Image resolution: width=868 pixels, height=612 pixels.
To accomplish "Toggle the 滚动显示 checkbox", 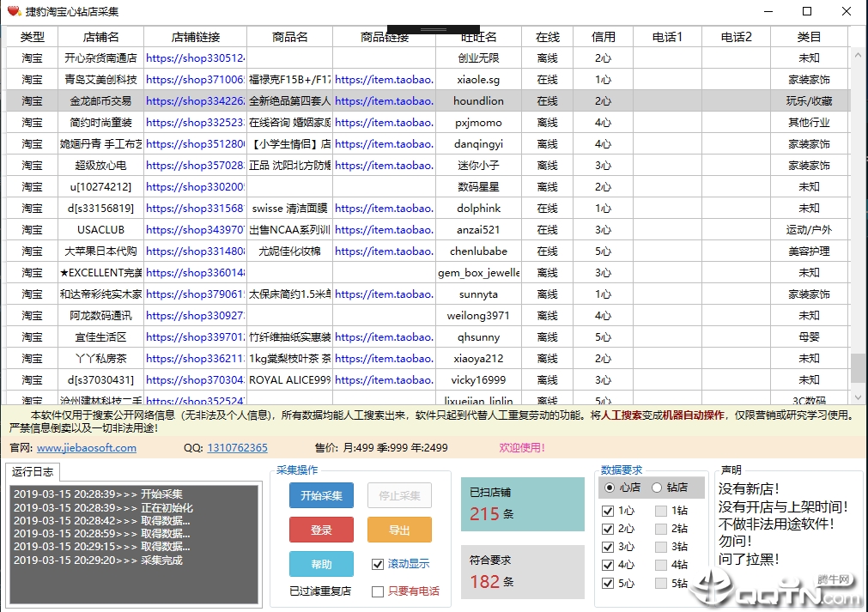I will [378, 564].
